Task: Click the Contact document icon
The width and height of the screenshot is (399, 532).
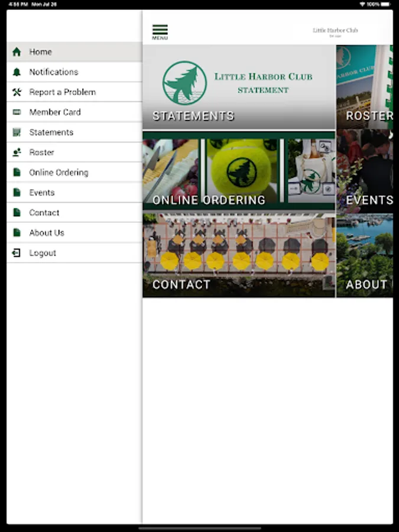Action: (17, 212)
